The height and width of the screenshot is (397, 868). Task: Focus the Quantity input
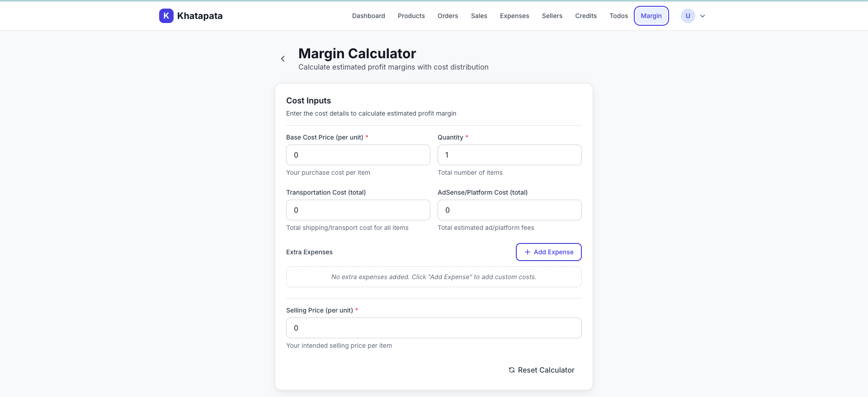tap(509, 155)
